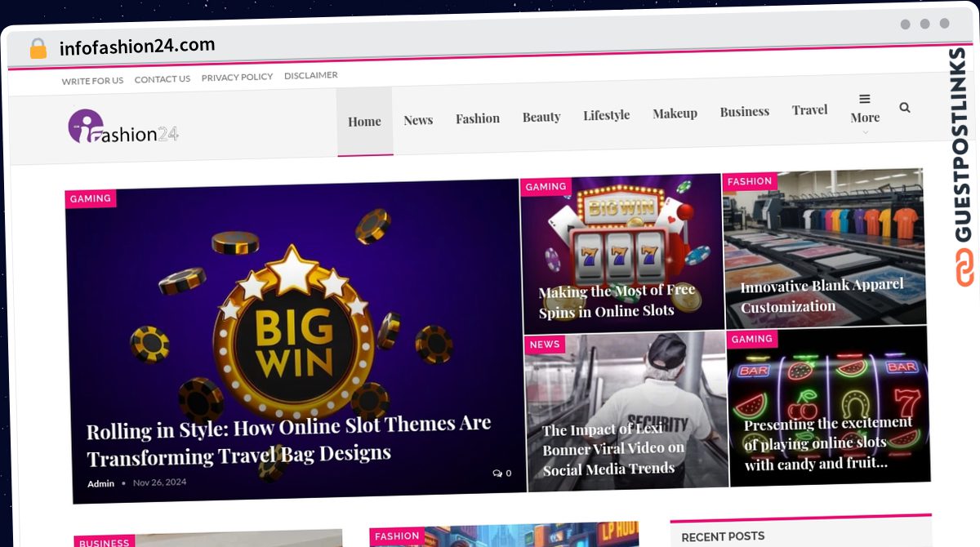The image size is (980, 547).
Task: Open the neon slot machine thumbnail
Action: [829, 406]
